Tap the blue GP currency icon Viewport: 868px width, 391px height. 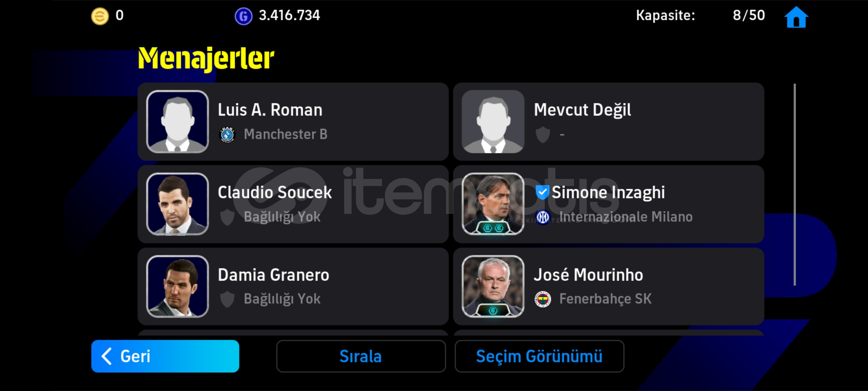[243, 16]
